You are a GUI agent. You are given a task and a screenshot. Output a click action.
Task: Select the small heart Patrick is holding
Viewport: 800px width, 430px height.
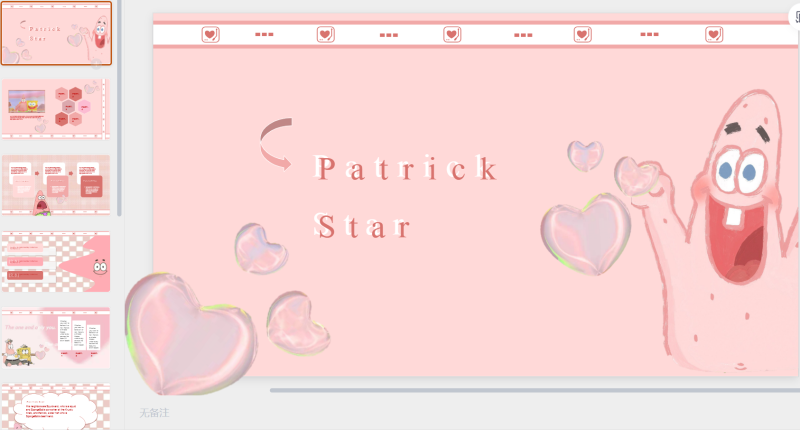click(x=636, y=177)
